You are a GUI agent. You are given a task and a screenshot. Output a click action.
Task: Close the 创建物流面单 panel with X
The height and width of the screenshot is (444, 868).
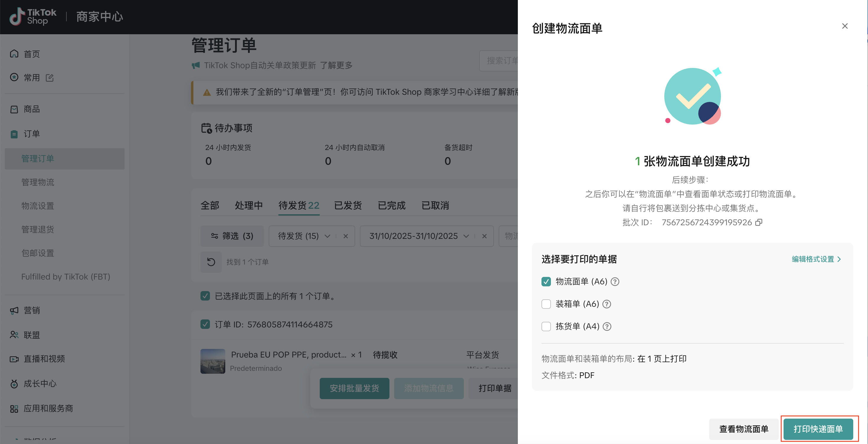tap(844, 26)
